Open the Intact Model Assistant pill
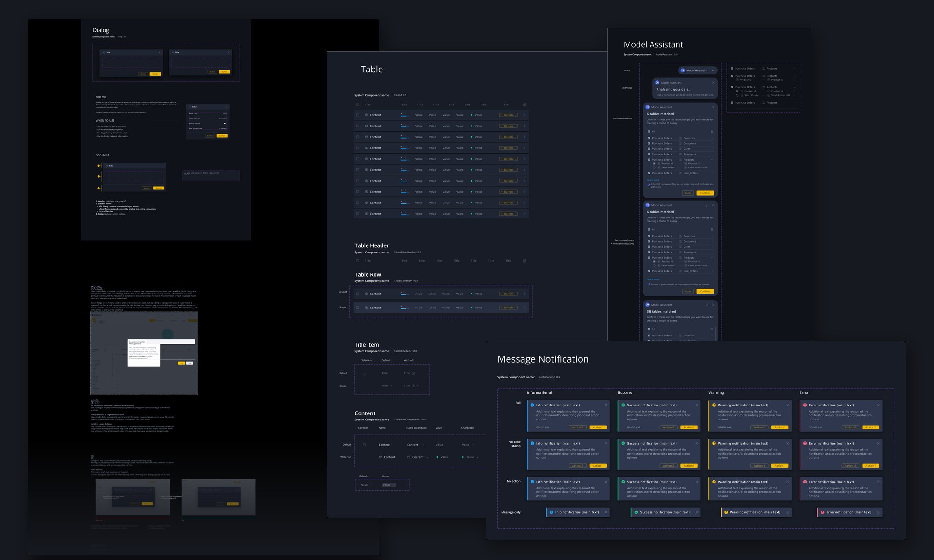The image size is (934, 560). click(697, 70)
